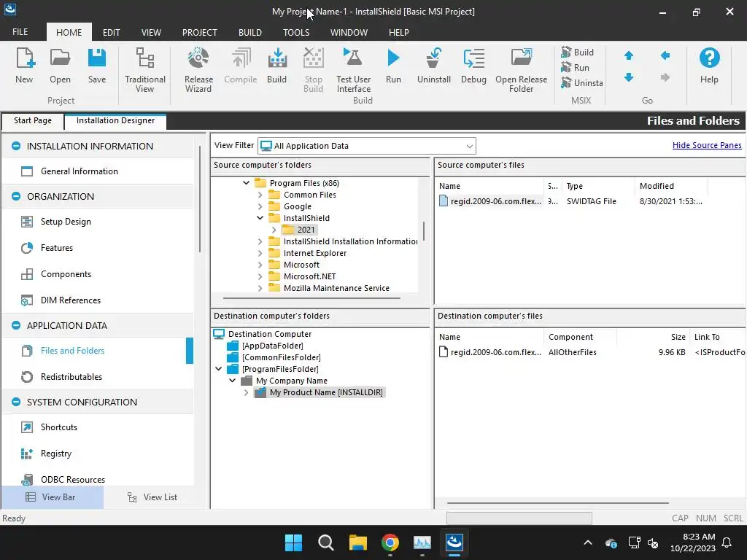Open File Explorer from taskbar
This screenshot has height=560, width=747.
pyautogui.click(x=357, y=542)
